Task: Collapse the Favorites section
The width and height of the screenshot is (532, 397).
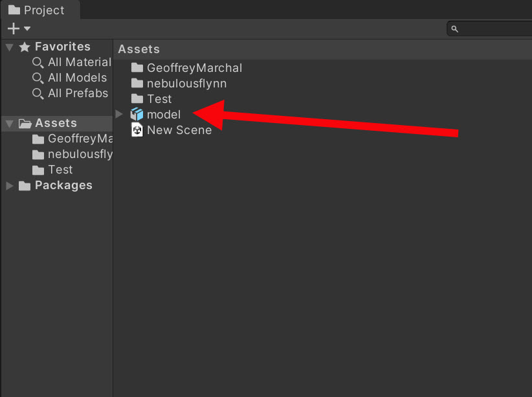Action: coord(10,47)
